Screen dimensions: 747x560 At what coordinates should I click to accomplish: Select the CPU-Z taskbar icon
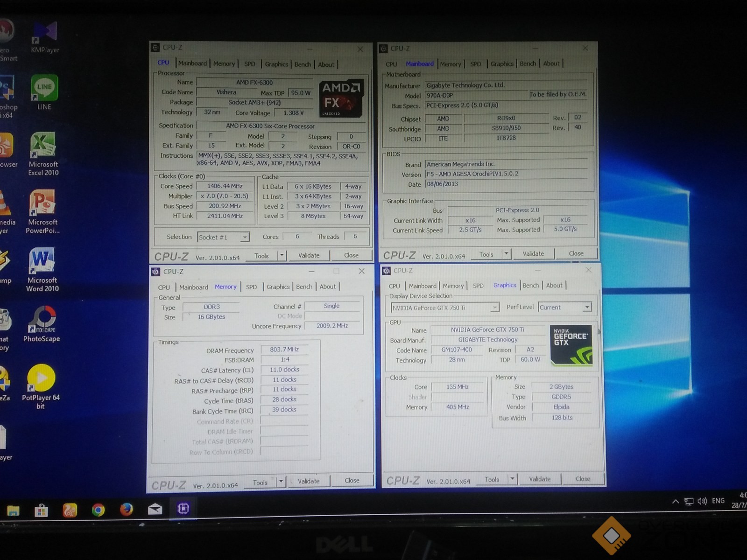point(183,508)
